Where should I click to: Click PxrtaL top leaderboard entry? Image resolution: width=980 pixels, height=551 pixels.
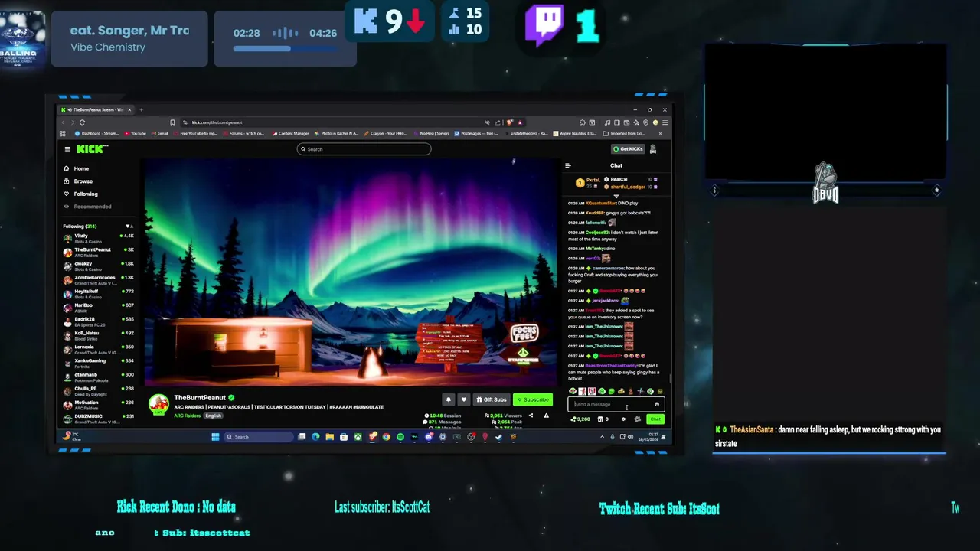click(x=587, y=183)
